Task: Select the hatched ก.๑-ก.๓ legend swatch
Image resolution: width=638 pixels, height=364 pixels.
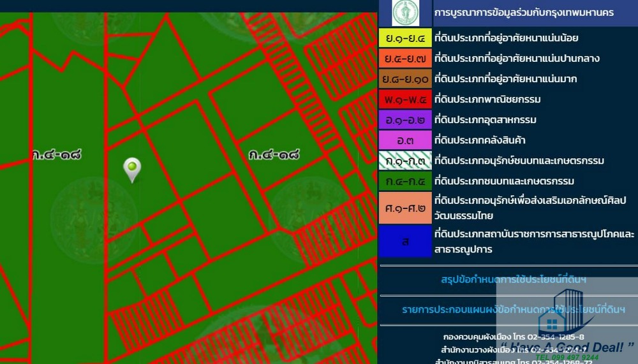Action: point(405,160)
